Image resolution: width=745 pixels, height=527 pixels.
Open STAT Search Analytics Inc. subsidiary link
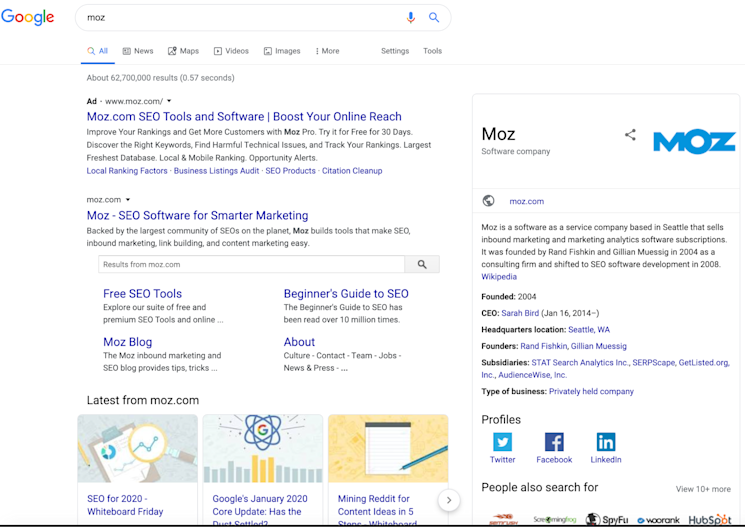click(x=580, y=363)
